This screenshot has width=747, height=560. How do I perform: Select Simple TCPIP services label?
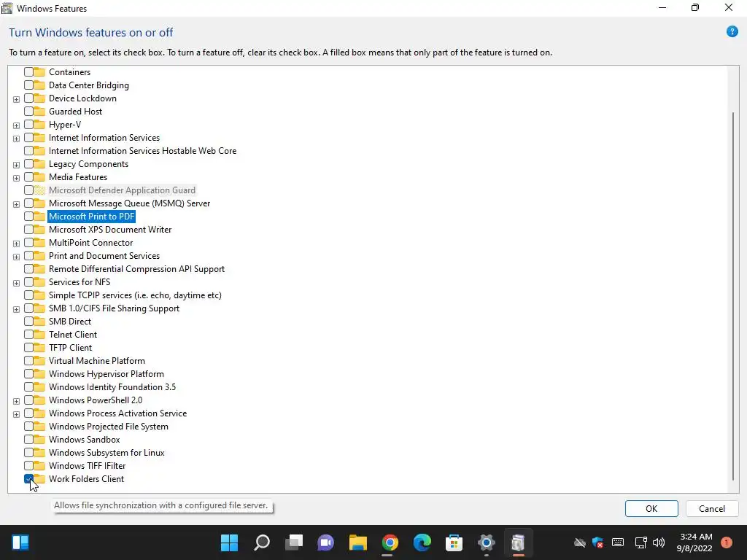[x=135, y=295]
